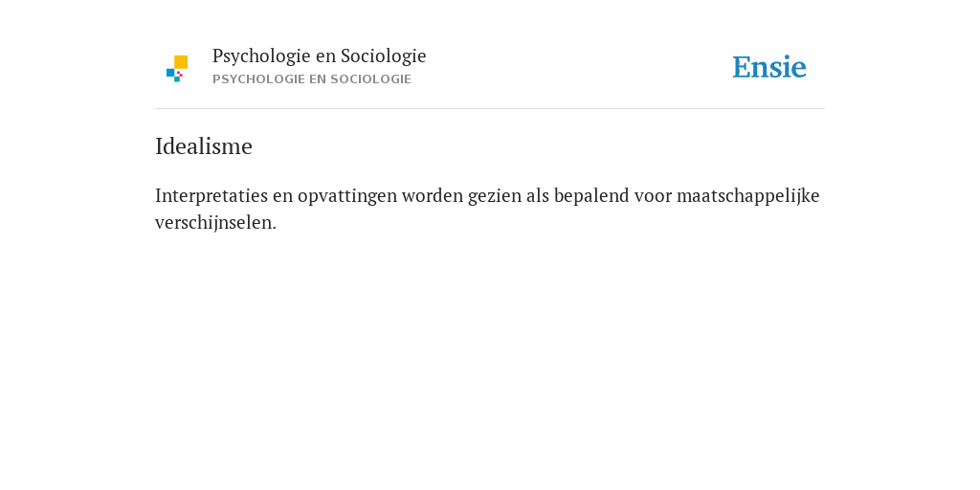Image resolution: width=980 pixels, height=490 pixels.
Task: Open the Psychologie en Sociologie title
Action: click(319, 56)
